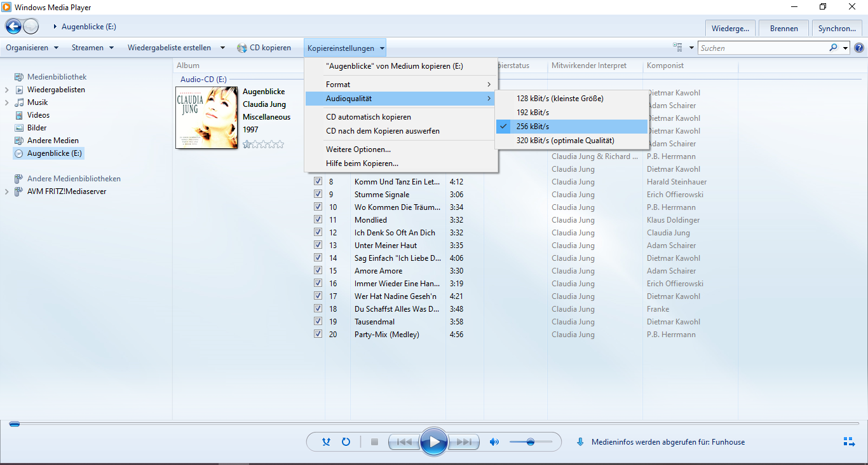Screen dimensions: 868x465
Task: Open Wiedergabelisten in the sidebar
Action: pos(56,90)
